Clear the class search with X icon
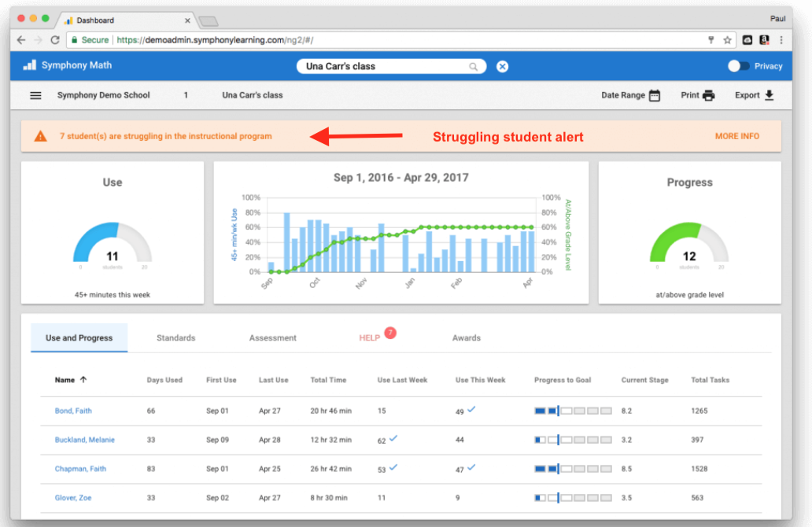The width and height of the screenshot is (812, 527). click(x=502, y=66)
